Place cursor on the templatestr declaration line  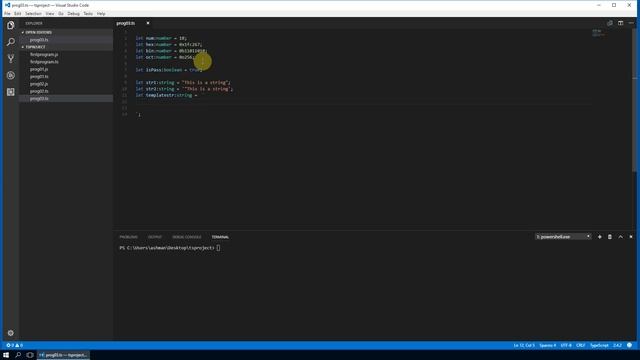pos(167,95)
